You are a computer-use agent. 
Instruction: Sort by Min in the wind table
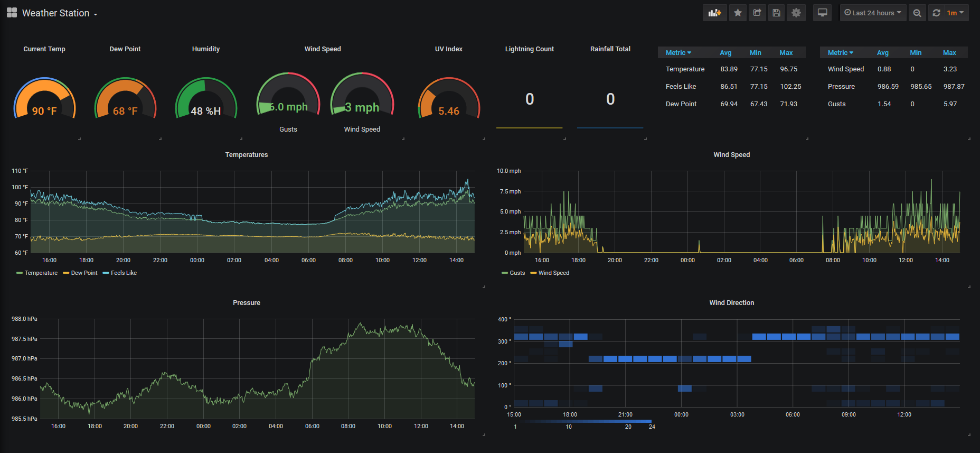click(916, 52)
